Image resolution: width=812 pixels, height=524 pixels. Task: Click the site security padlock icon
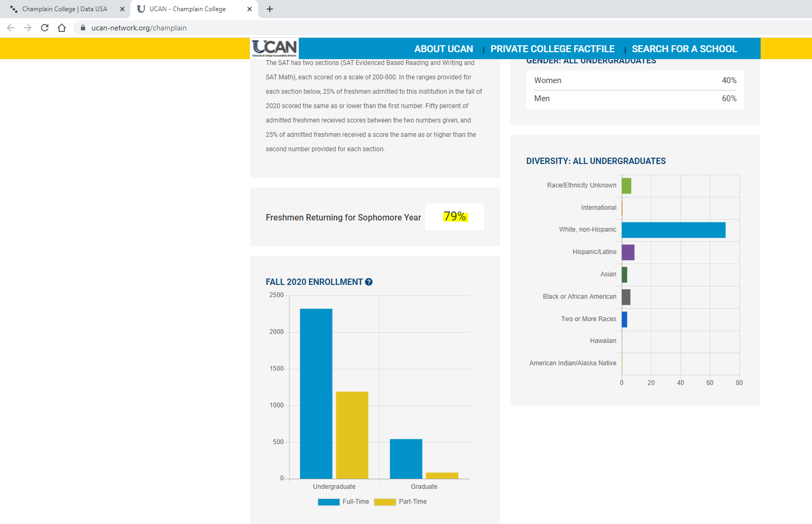pyautogui.click(x=83, y=28)
